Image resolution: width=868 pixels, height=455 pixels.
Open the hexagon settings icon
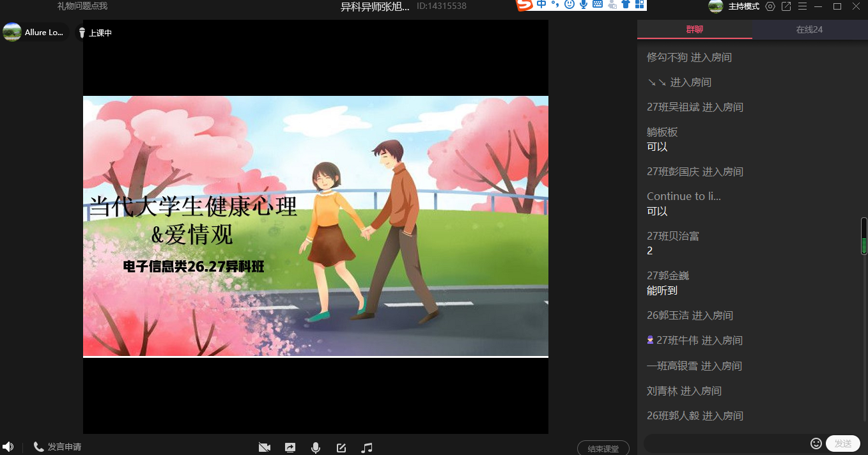click(770, 6)
